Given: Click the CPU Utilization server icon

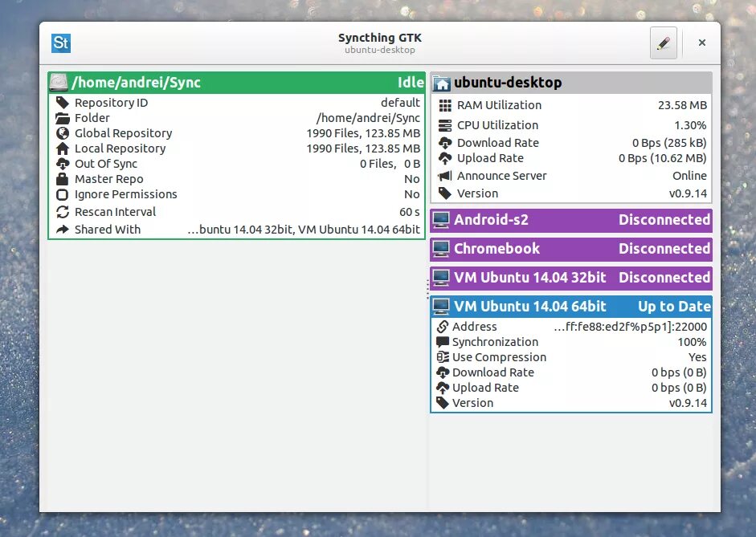Looking at the screenshot, I should (x=445, y=125).
